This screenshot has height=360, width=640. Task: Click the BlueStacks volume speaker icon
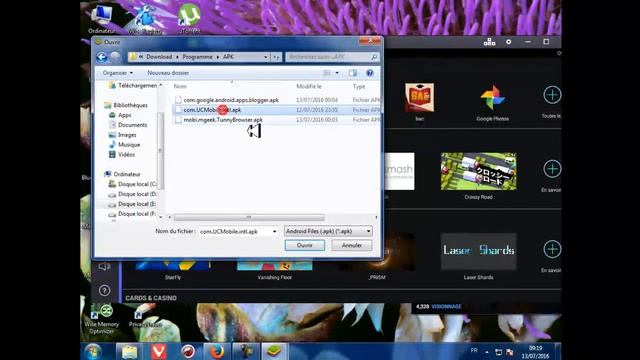pyautogui.click(x=104, y=267)
